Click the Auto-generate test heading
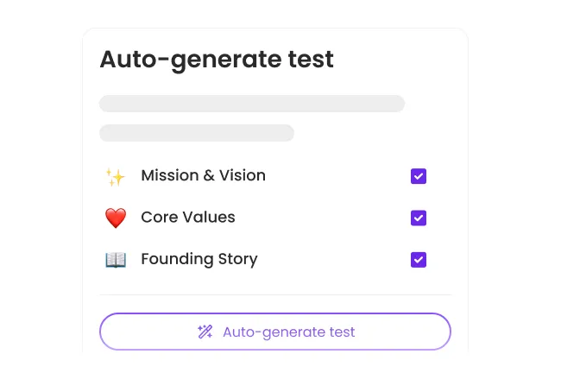The image size is (561, 392). pos(217,60)
